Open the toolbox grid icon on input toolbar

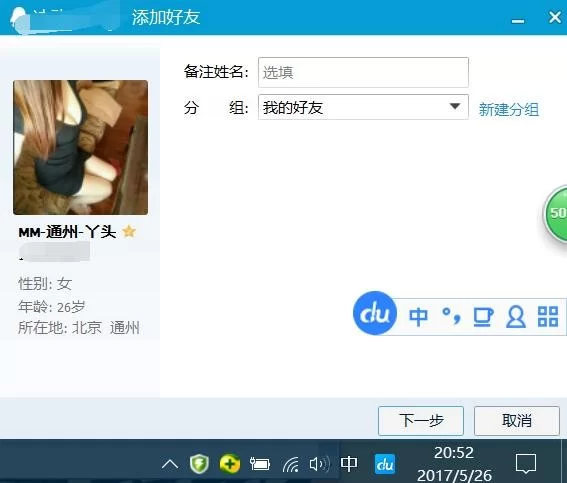(548, 317)
